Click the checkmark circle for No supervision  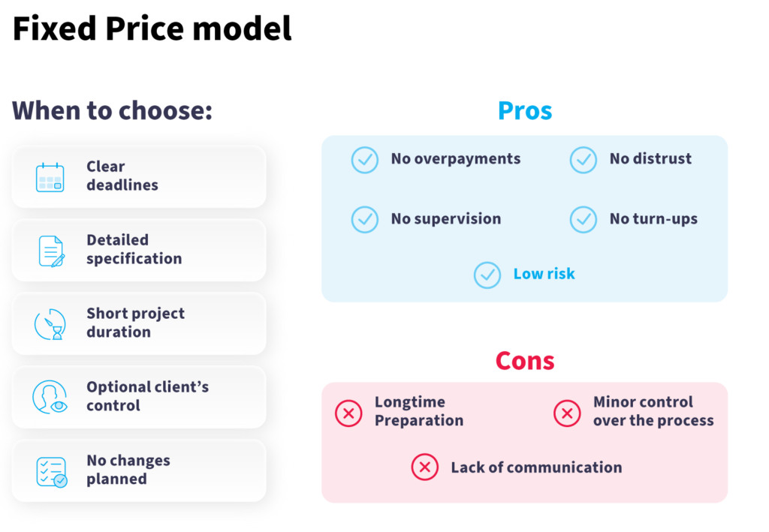pos(365,219)
